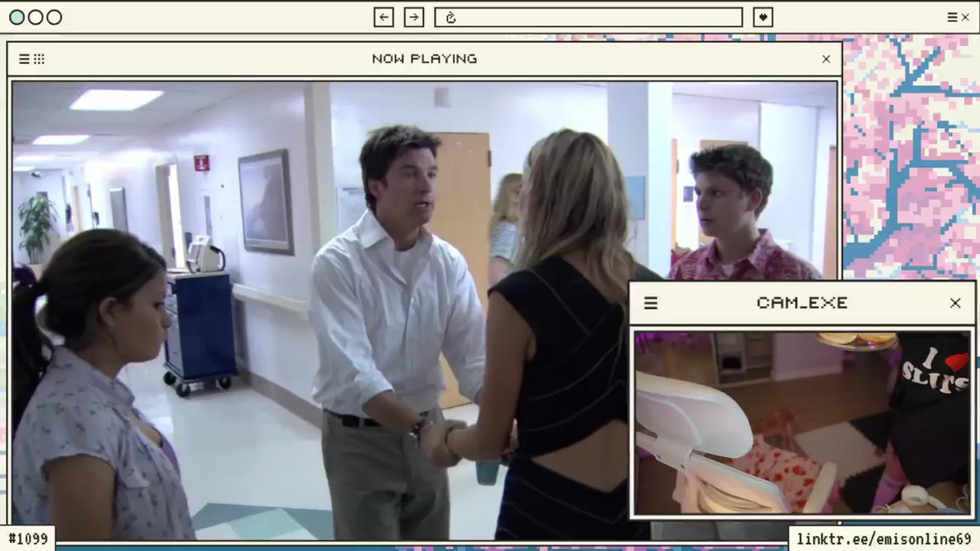Click the third circle window button
The width and height of the screenshot is (980, 551).
tap(54, 17)
